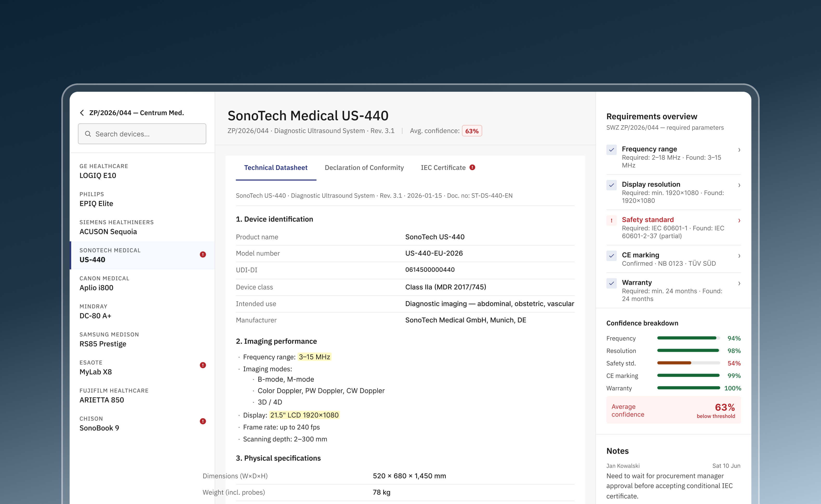Select Siemens ACUSON Sequoia device
The width and height of the screenshot is (821, 504).
pos(142,227)
